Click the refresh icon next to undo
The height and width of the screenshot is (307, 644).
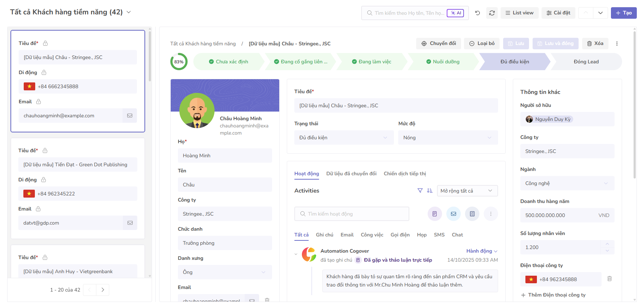[492, 13]
